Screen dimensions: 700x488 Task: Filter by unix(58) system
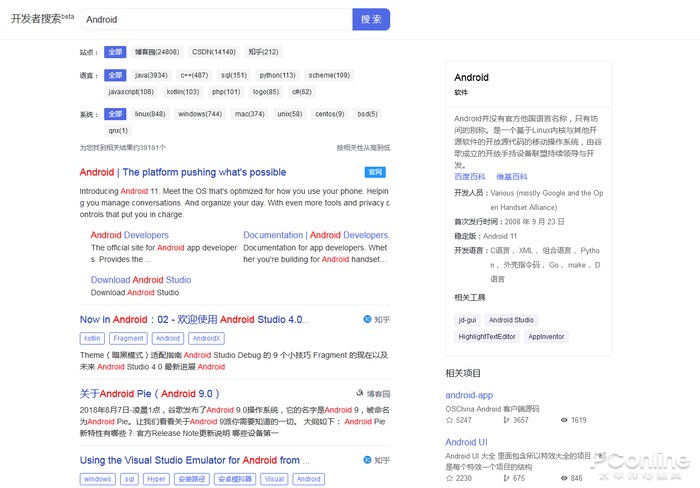[x=290, y=114]
